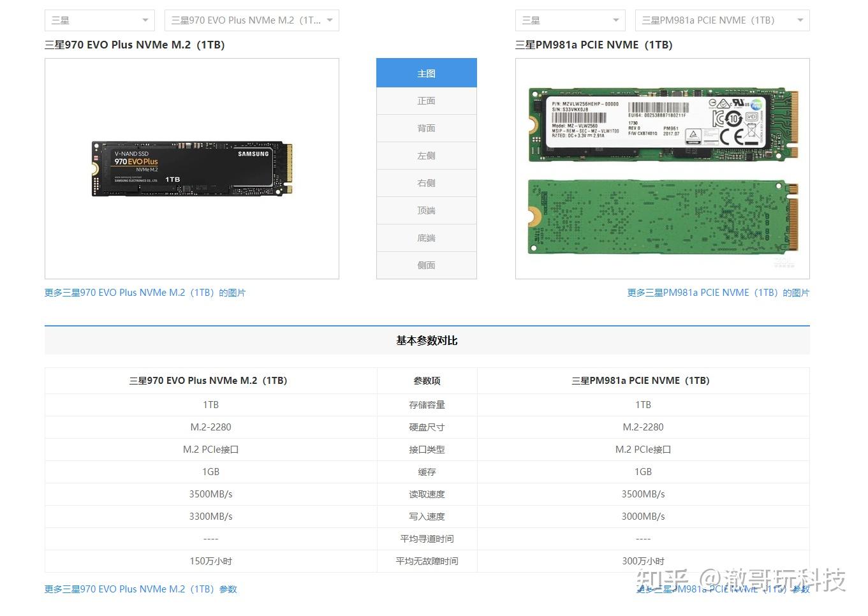Screen dimensions: 868x616
Task: Select the 右侧 right side view
Action: tap(426, 183)
